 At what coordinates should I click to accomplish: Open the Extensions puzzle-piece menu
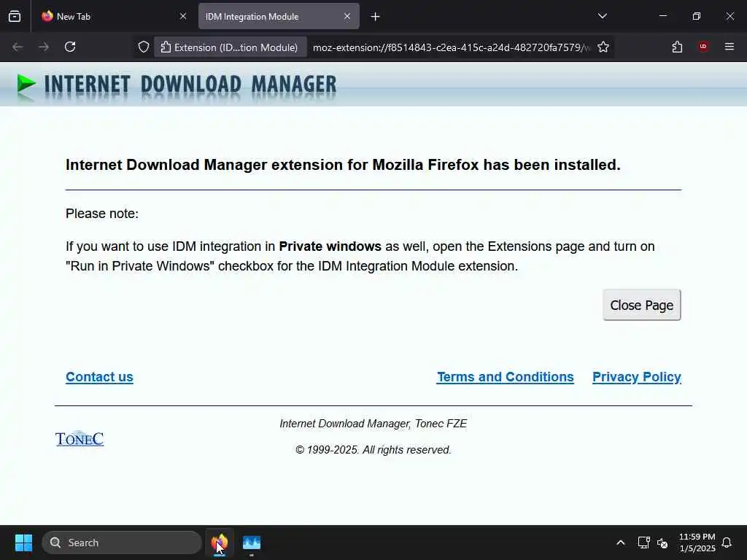677,47
